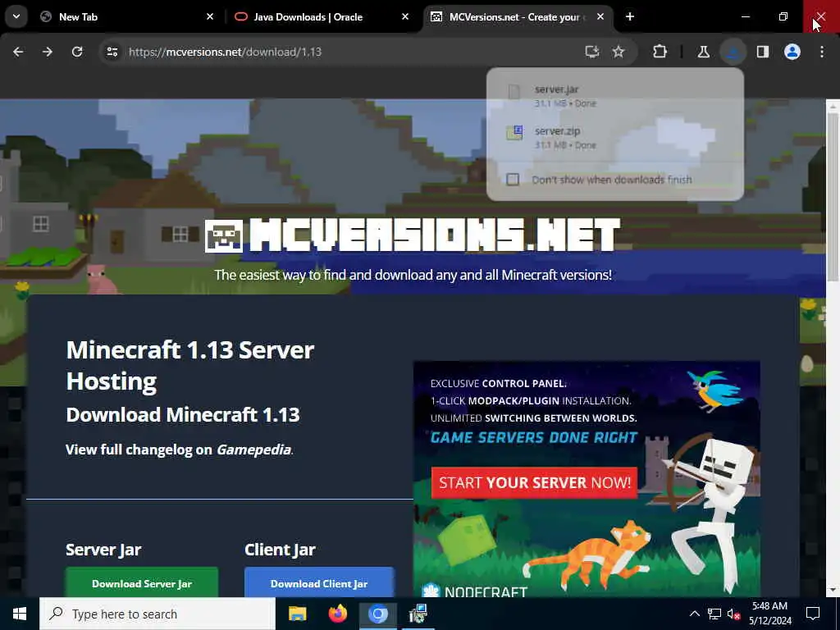Open the Gamepedia changelog link
Viewport: 840px width, 630px height.
click(254, 449)
